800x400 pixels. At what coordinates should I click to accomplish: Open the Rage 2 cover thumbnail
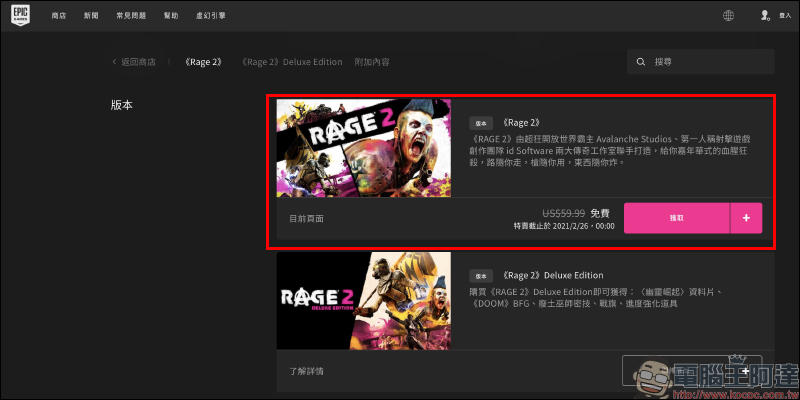click(x=364, y=148)
